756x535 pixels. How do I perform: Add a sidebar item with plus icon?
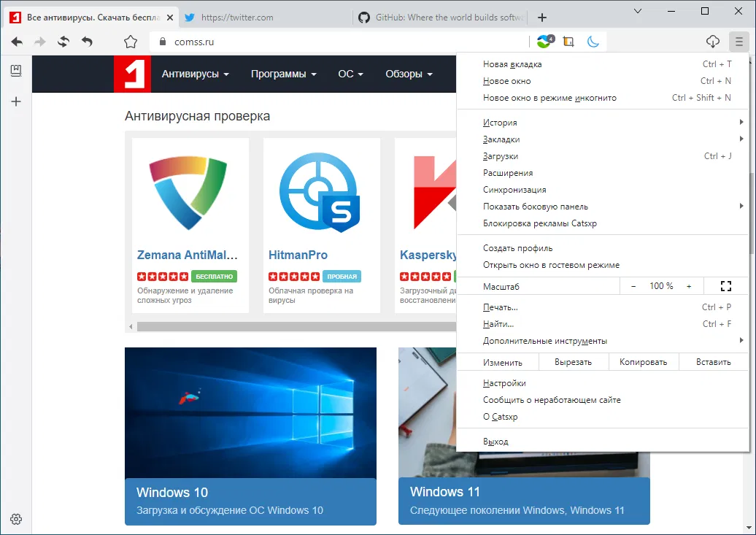pyautogui.click(x=16, y=101)
